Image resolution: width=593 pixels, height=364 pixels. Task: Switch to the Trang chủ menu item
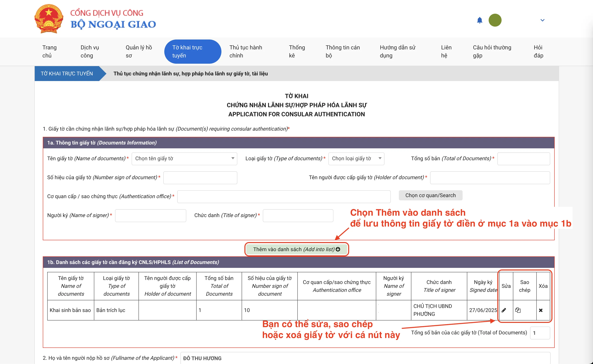tap(49, 51)
